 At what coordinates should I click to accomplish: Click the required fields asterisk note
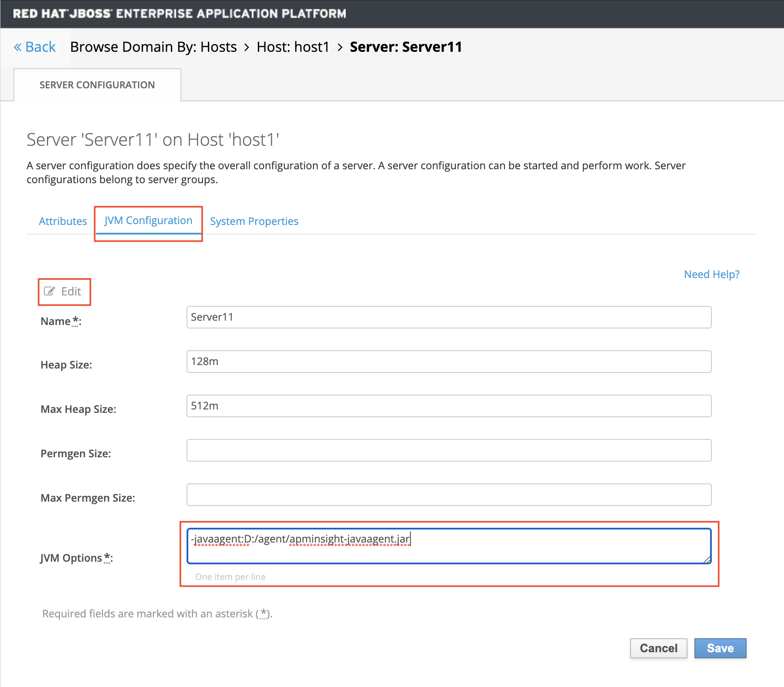157,613
